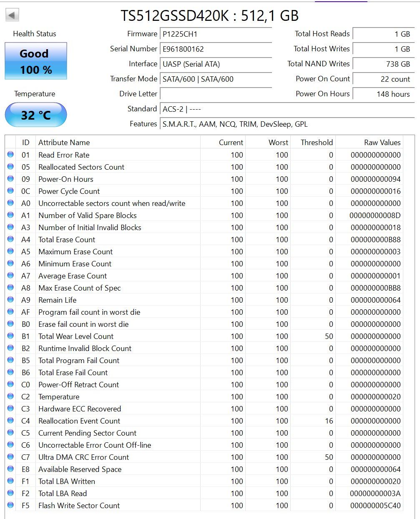This screenshot has height=519, width=420.
Task: Select raw value 000000005C40
Action: (x=375, y=505)
